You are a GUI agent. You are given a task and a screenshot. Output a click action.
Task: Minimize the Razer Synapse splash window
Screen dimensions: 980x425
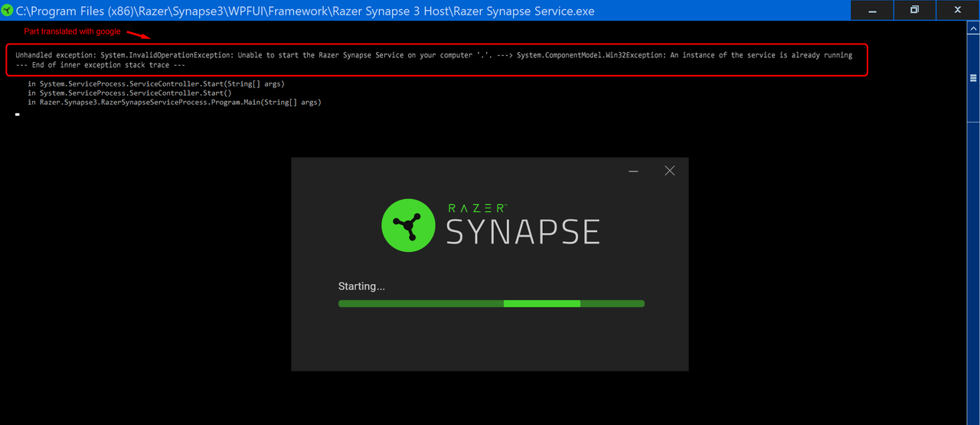point(634,171)
